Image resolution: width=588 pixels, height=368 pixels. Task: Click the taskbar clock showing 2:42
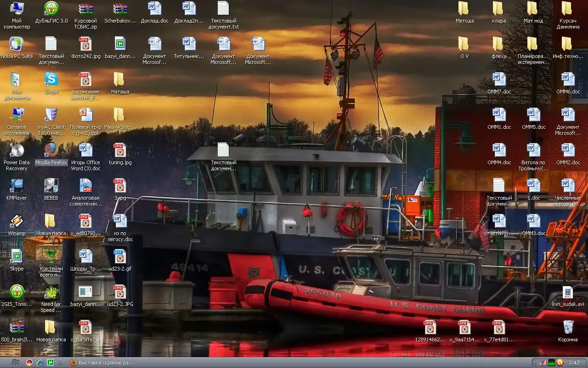click(x=574, y=363)
